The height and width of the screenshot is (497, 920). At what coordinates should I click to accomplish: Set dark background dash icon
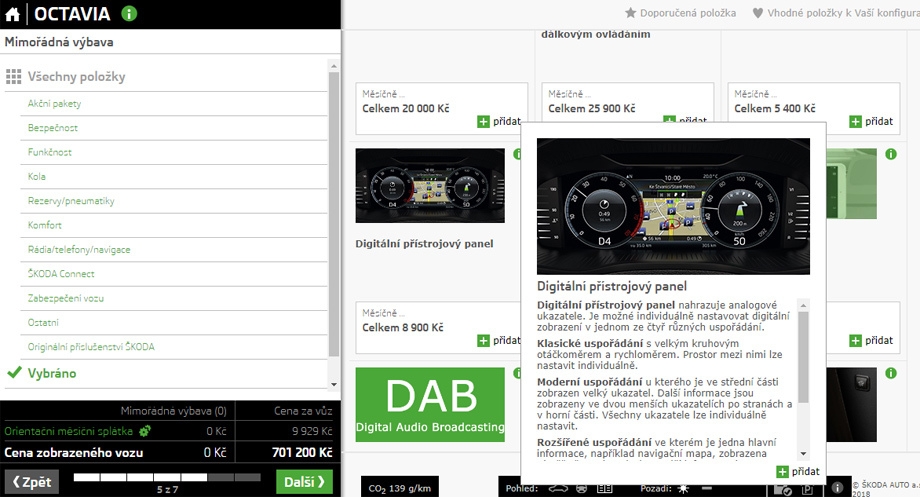point(706,488)
